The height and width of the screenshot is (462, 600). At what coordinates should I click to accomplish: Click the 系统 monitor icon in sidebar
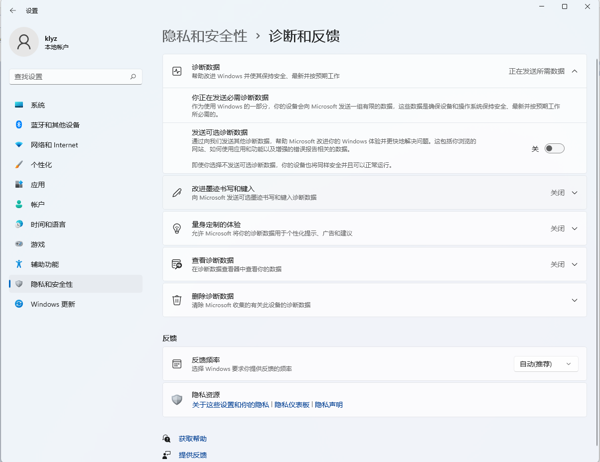[19, 105]
